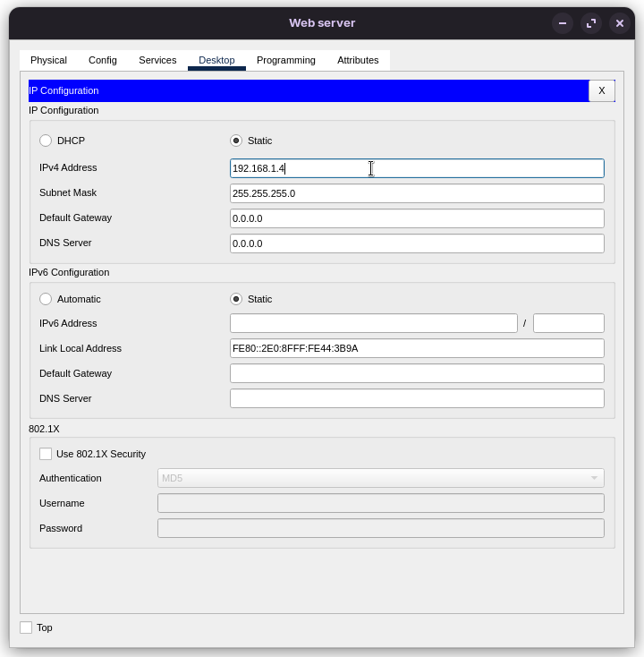Screen dimensions: 644x657
Task: Open the Attributes tab
Action: point(358,60)
